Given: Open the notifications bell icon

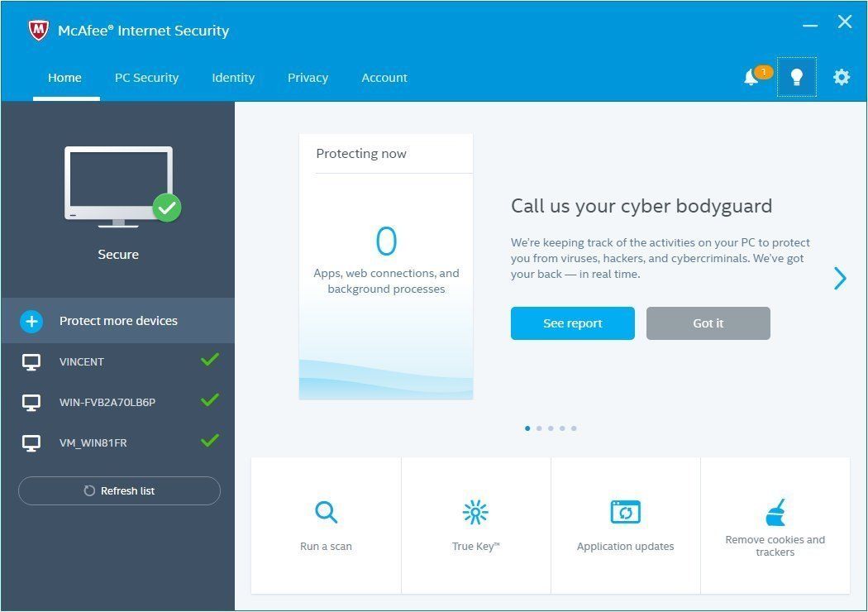Looking at the screenshot, I should (751, 77).
